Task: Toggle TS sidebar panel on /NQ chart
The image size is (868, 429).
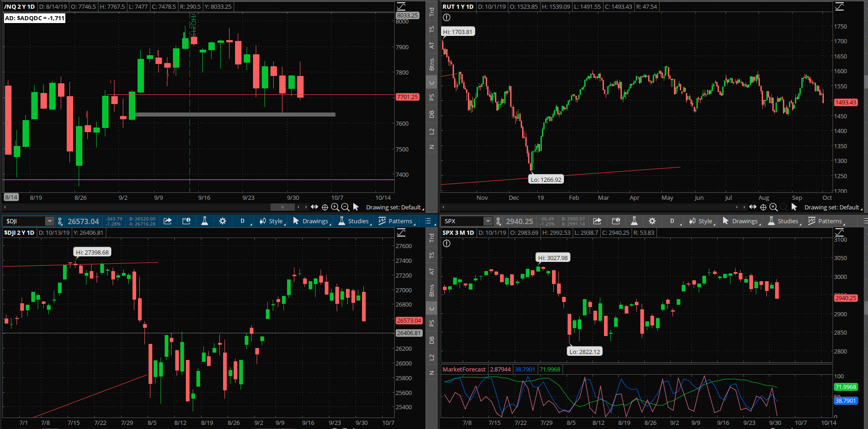Action: point(431,29)
